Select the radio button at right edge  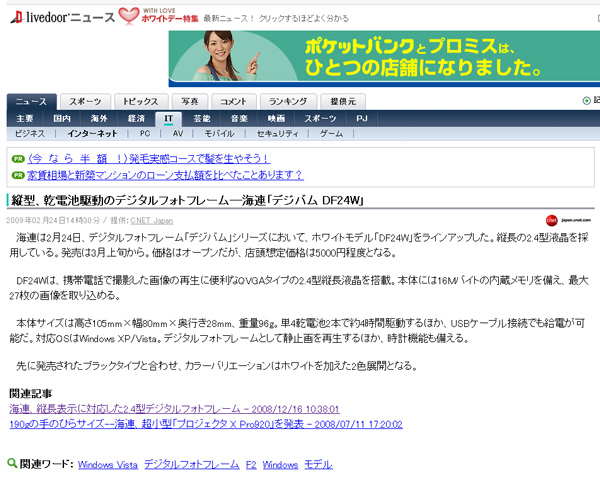586,101
